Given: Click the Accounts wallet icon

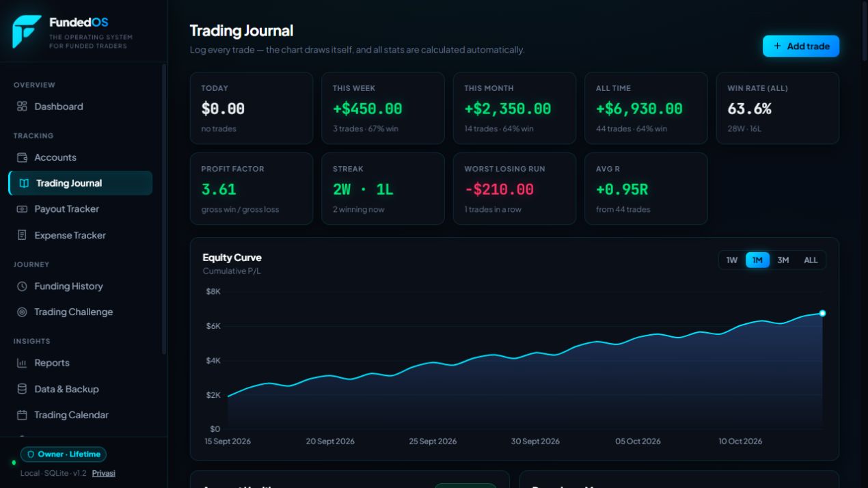Looking at the screenshot, I should [x=22, y=157].
